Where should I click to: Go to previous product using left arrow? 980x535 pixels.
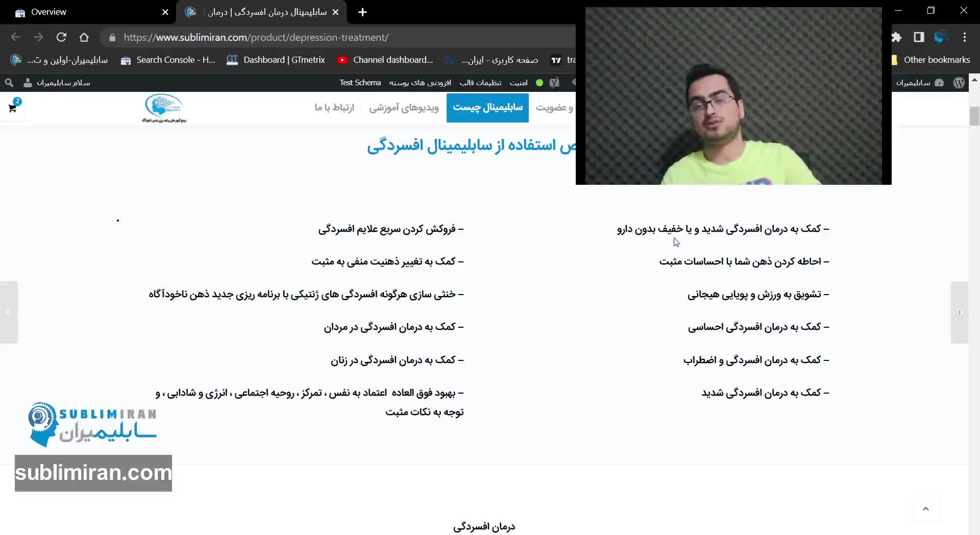click(9, 312)
